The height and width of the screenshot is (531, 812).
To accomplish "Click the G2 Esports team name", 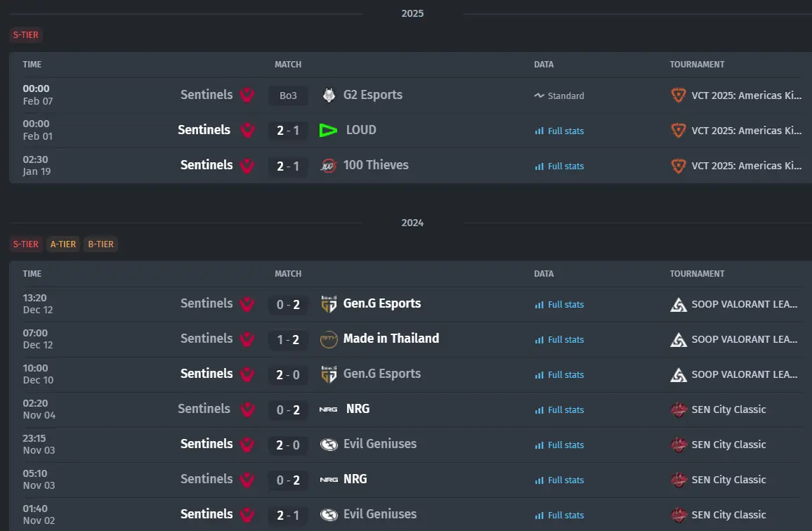I will point(373,95).
